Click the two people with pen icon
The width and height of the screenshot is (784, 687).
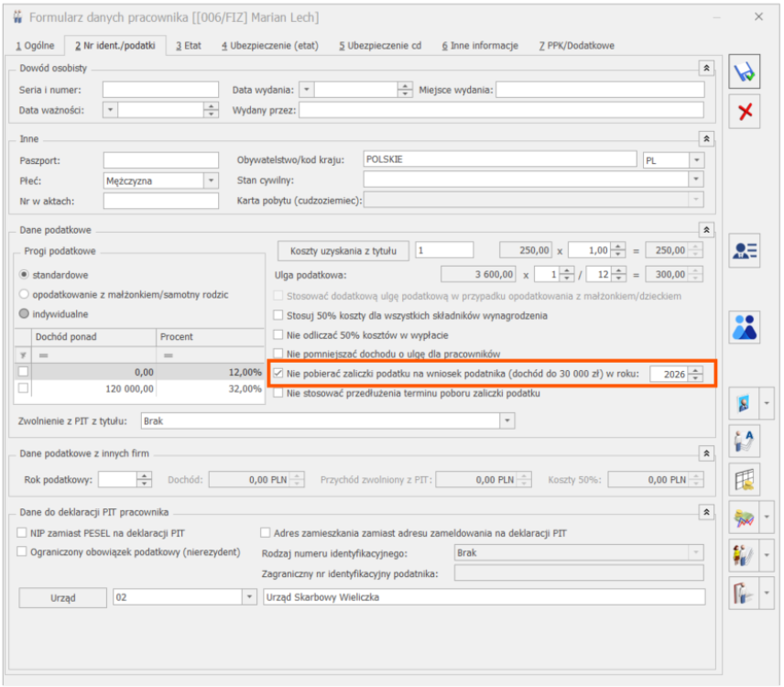pyautogui.click(x=744, y=555)
